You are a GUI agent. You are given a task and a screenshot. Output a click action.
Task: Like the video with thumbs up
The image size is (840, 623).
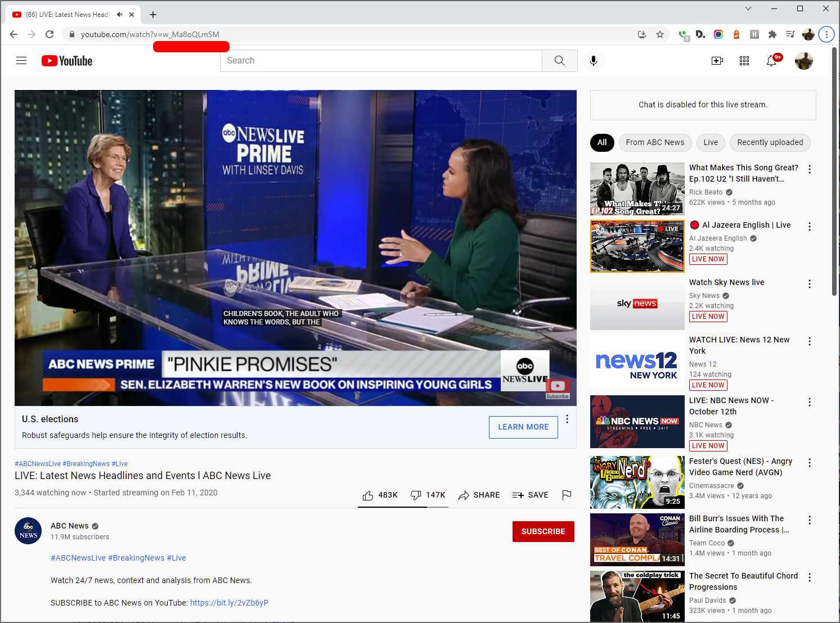click(368, 495)
